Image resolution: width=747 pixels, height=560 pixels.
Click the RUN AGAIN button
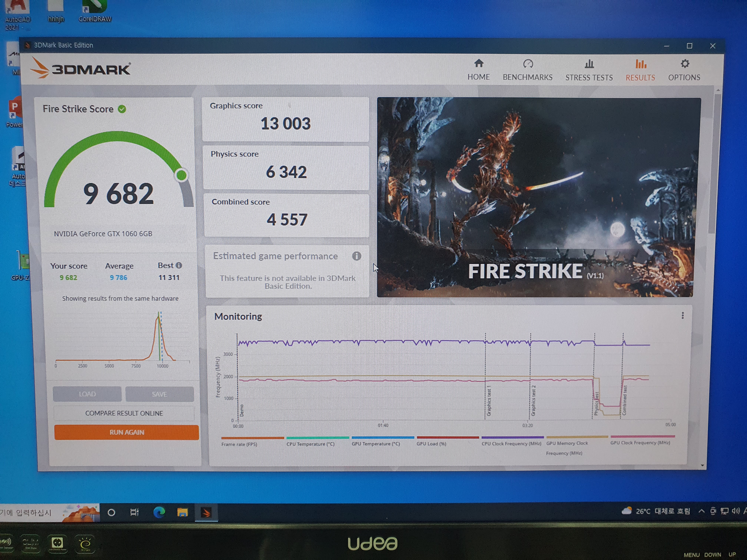tap(126, 432)
